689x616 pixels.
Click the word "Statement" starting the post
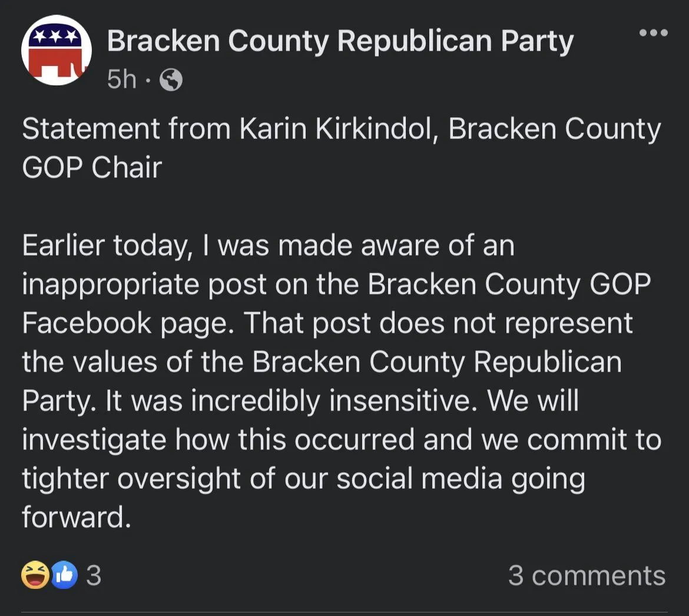(x=91, y=130)
